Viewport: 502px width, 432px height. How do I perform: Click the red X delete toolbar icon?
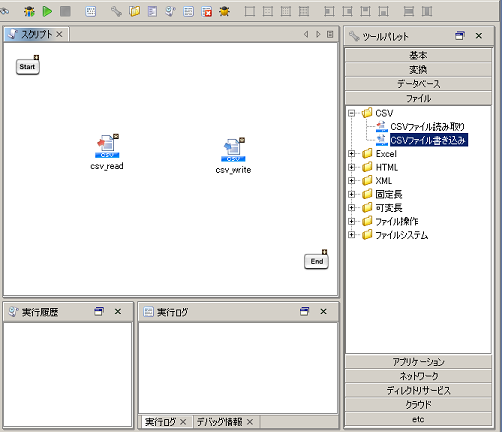tap(207, 12)
